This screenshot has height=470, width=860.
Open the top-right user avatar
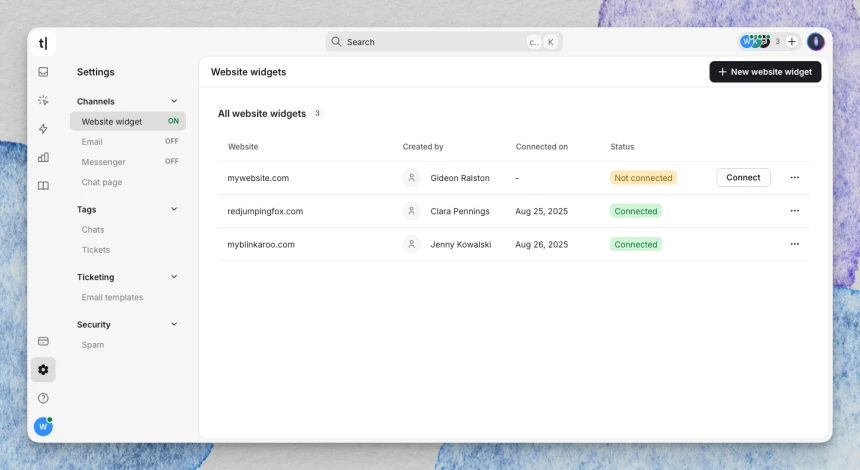[816, 42]
